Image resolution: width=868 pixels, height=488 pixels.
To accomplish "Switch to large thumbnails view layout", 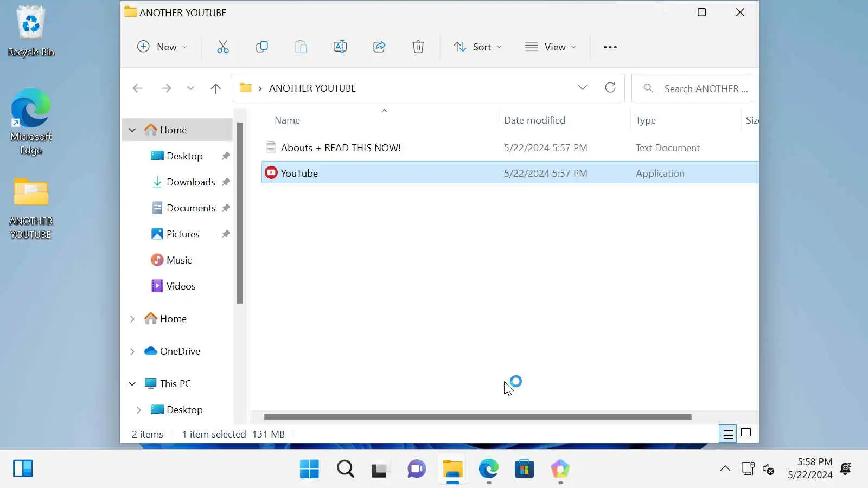I will (x=746, y=434).
